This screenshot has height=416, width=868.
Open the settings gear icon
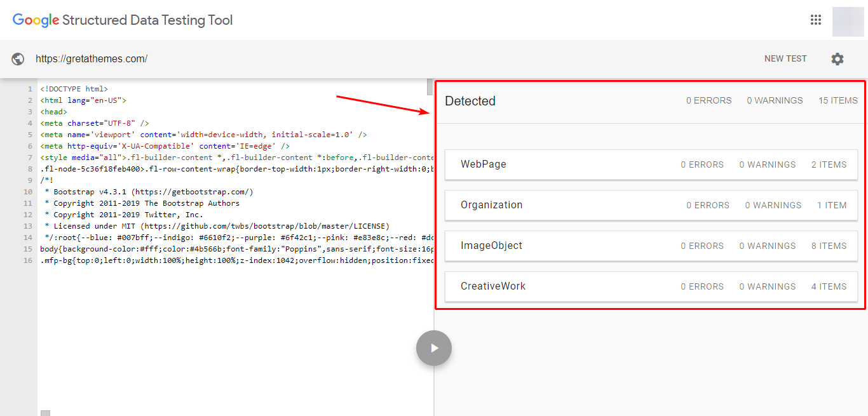tap(837, 59)
